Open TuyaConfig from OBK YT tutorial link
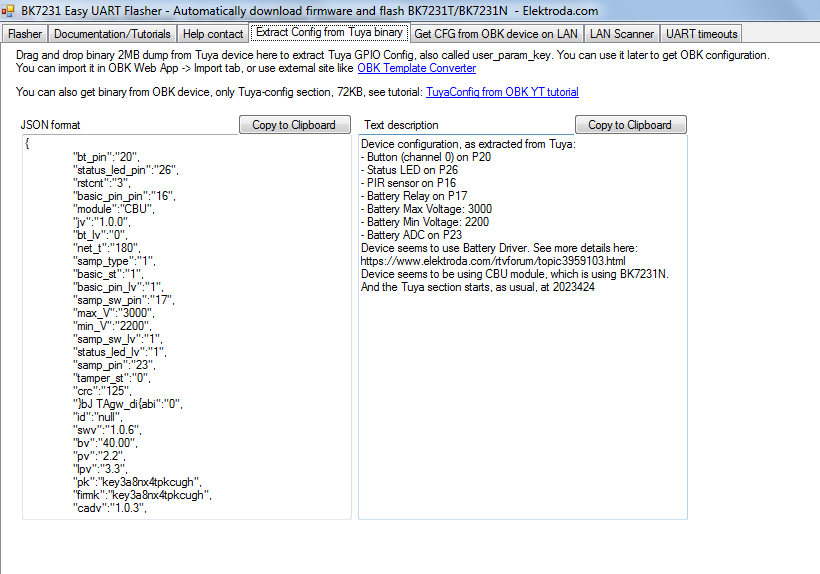This screenshot has width=820, height=574. pos(502,93)
